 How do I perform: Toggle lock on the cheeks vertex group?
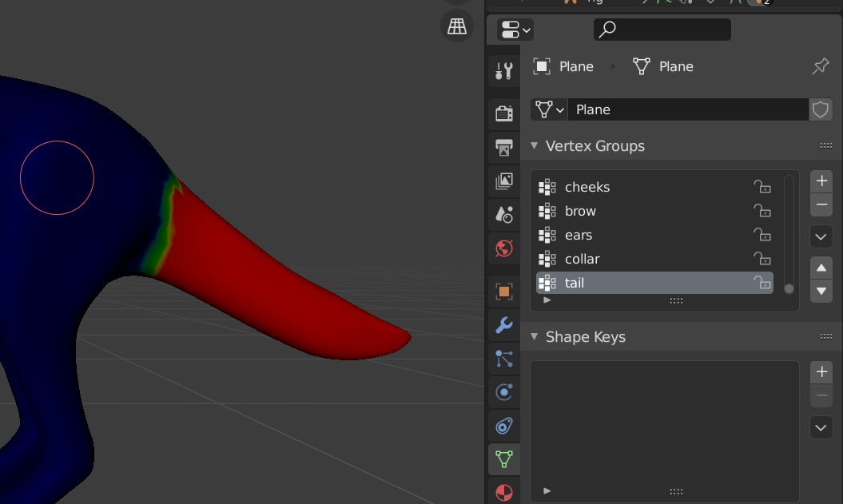(x=761, y=187)
